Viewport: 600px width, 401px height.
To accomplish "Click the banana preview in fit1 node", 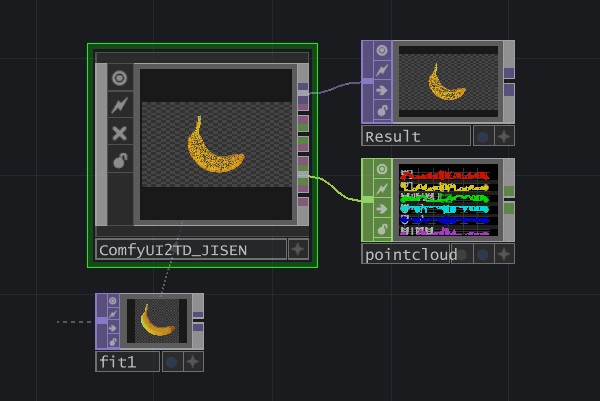I will [156, 320].
